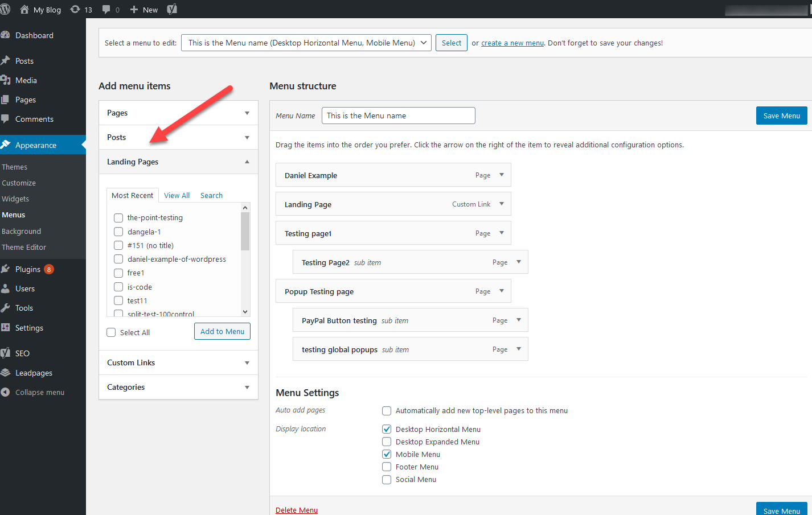This screenshot has height=515, width=812.
Task: Check daniel-example-of-wordpress item
Action: point(118,259)
